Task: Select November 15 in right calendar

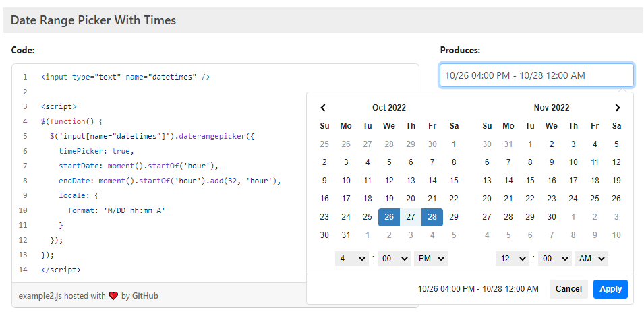Action: coord(530,181)
